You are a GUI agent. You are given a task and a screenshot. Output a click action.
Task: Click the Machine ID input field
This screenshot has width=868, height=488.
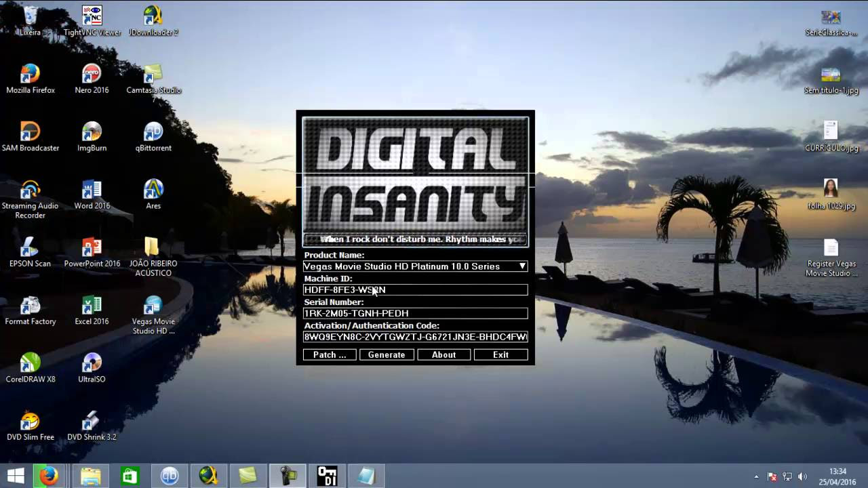point(415,290)
